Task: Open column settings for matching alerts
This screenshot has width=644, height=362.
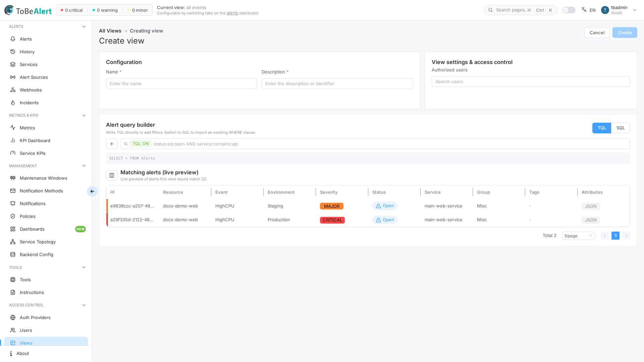Action: 112,175
